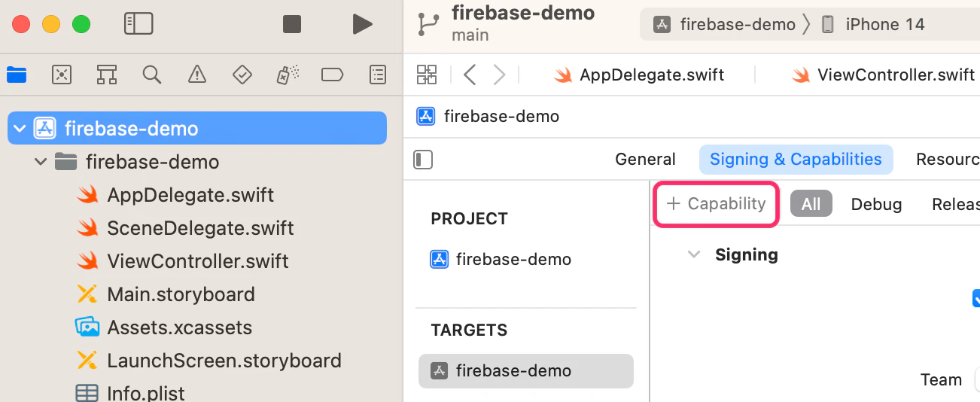Open the Symbol navigator
980x402 pixels.
[x=107, y=75]
